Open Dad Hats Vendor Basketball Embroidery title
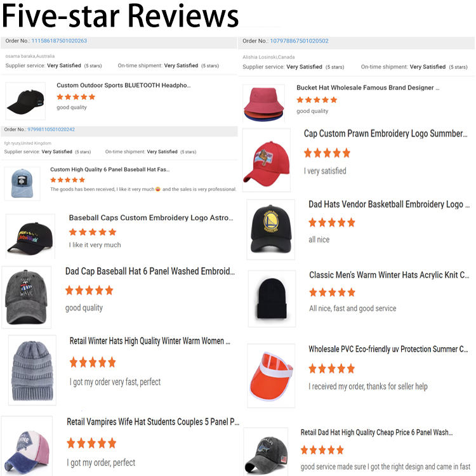The height and width of the screenshot is (476, 476). click(389, 204)
